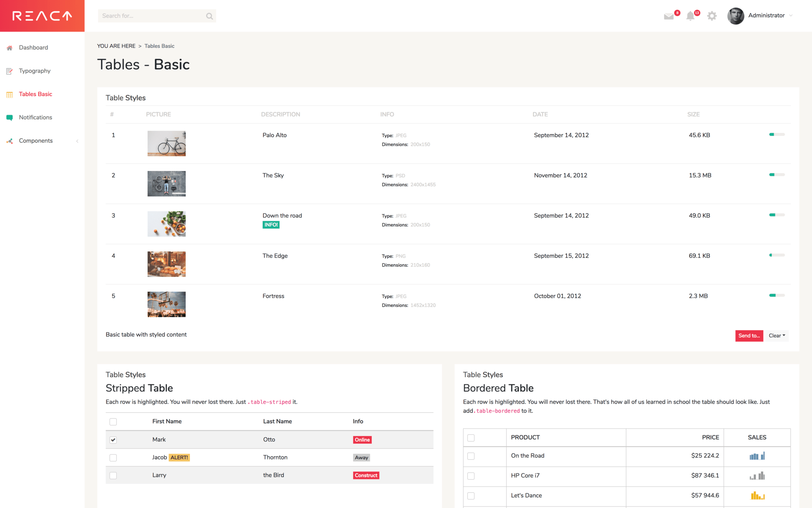Open Typography from the sidebar menu
812x508 pixels.
(35, 71)
